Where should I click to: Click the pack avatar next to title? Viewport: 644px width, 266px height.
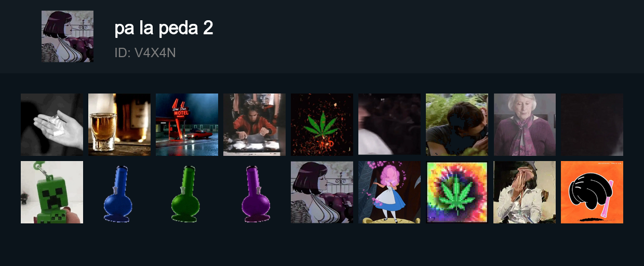click(68, 36)
